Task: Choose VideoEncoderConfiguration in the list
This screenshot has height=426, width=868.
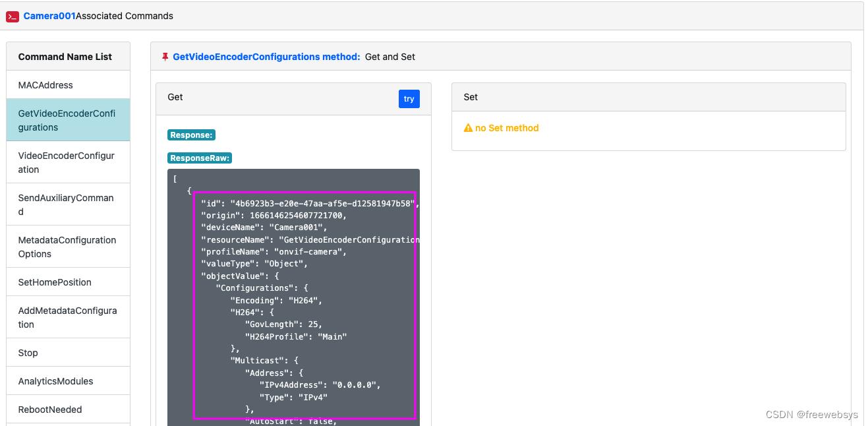Action: [67, 162]
